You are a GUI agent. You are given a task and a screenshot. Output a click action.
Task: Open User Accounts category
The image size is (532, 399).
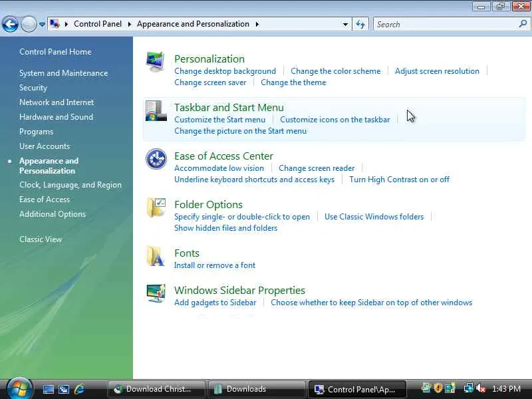point(45,146)
